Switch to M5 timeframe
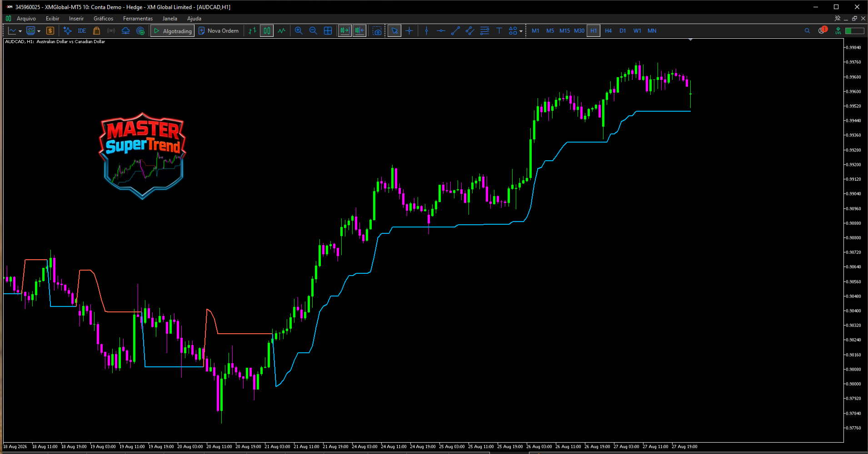 tap(550, 31)
